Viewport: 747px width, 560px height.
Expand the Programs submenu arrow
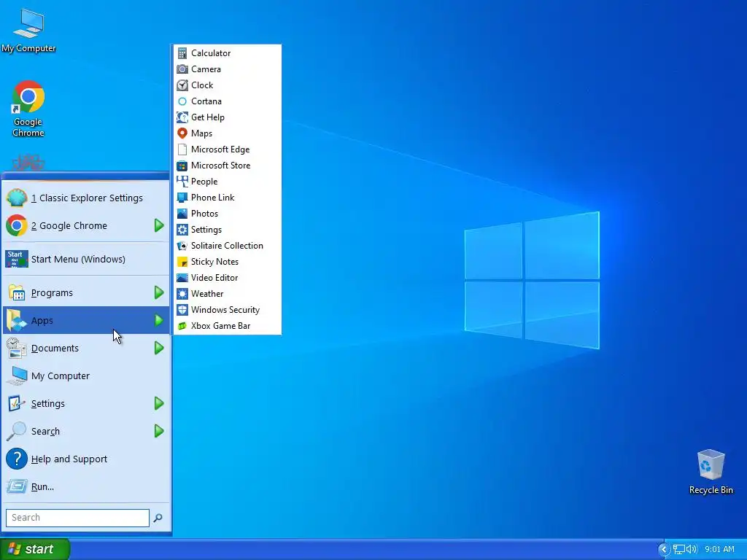(159, 292)
